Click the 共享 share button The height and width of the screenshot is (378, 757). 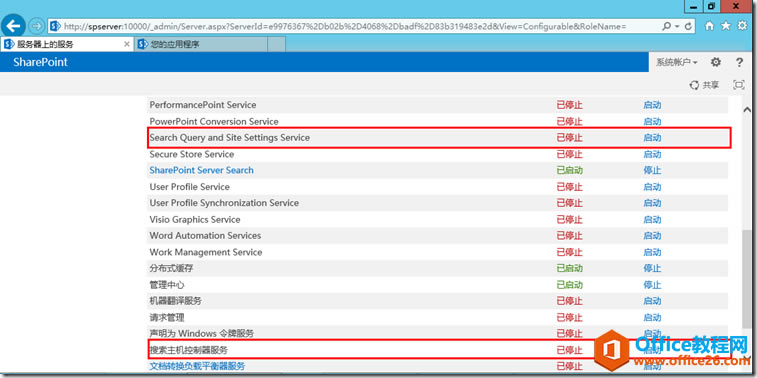pos(704,85)
